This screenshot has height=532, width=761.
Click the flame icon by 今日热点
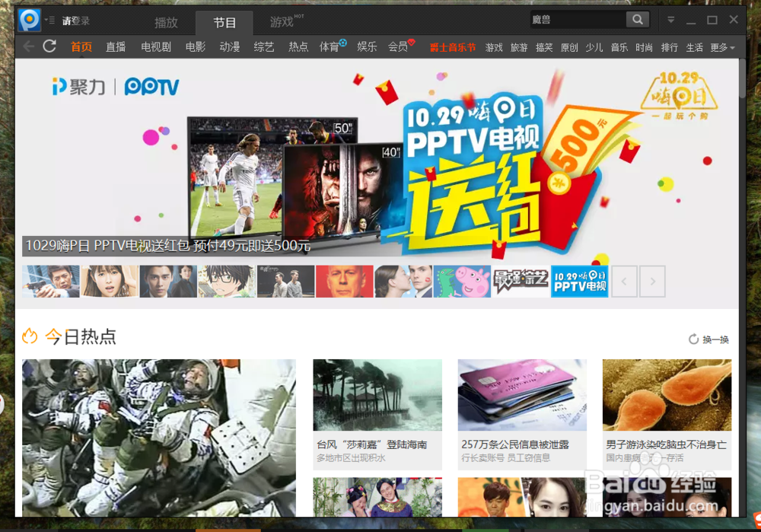pos(30,336)
